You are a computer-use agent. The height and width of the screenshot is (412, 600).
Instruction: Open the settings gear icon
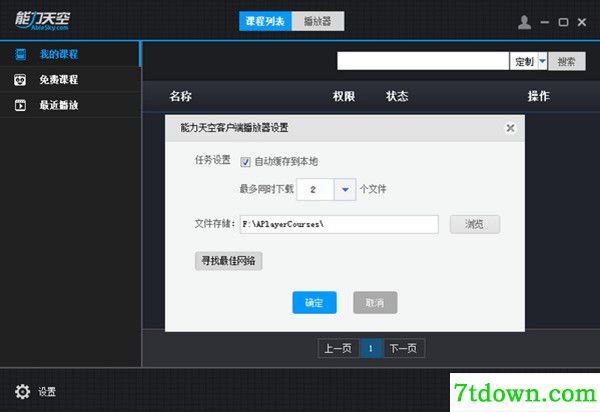click(x=22, y=391)
